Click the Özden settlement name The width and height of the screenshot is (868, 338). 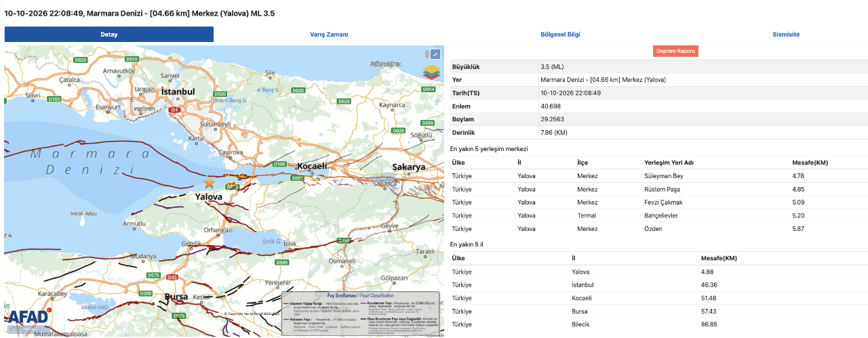pos(653,229)
